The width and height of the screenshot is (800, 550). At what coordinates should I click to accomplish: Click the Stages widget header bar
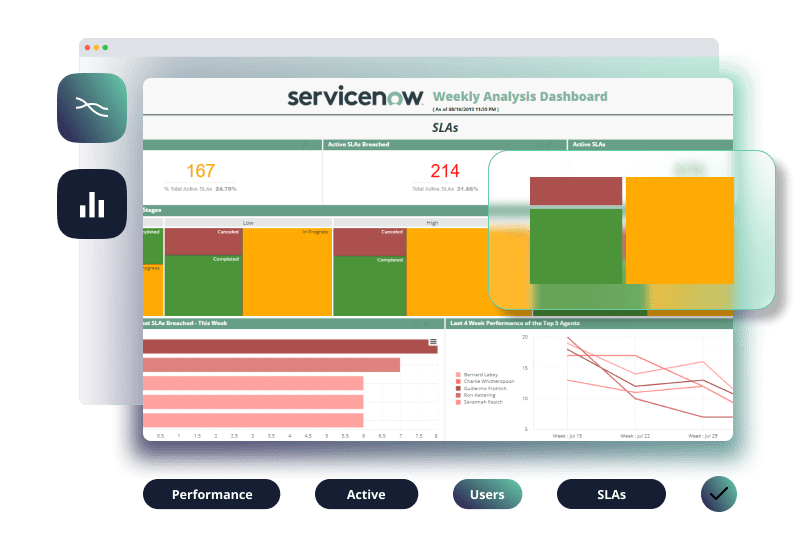click(315, 210)
